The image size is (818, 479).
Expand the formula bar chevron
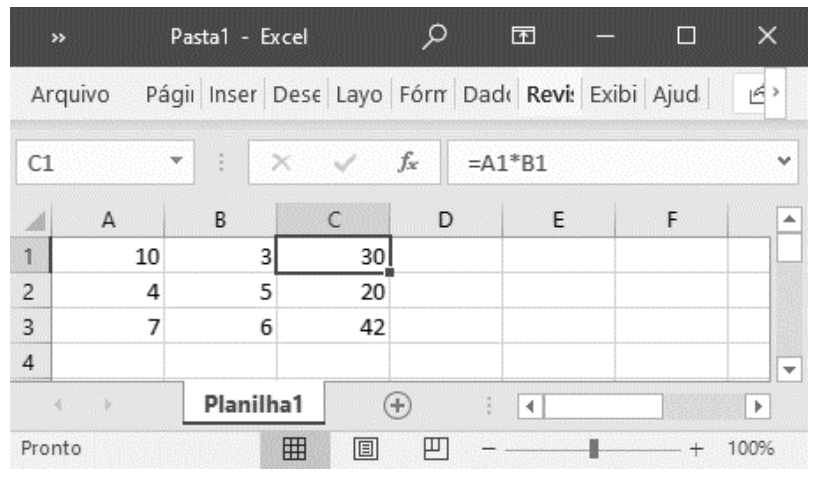784,161
